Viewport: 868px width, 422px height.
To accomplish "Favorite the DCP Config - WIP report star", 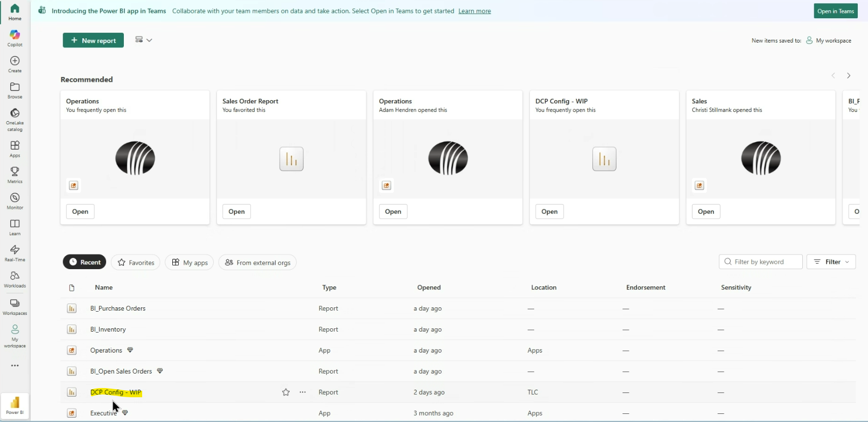I will (286, 392).
